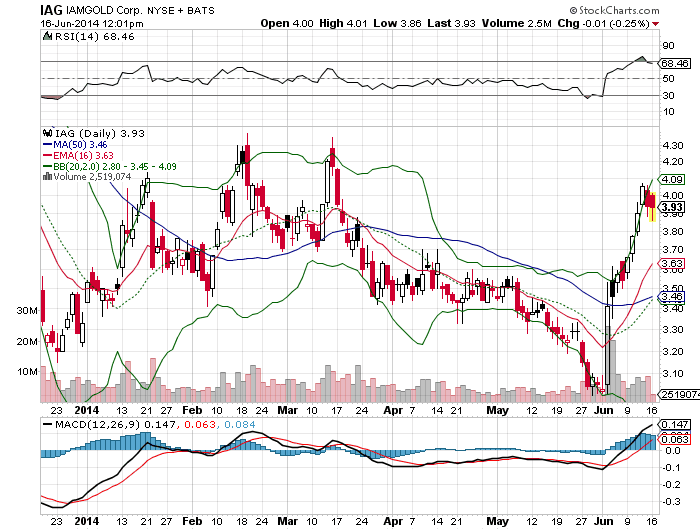The width and height of the screenshot is (700, 530).
Task: Click the 2014 label under the price panel
Action: click(x=87, y=410)
